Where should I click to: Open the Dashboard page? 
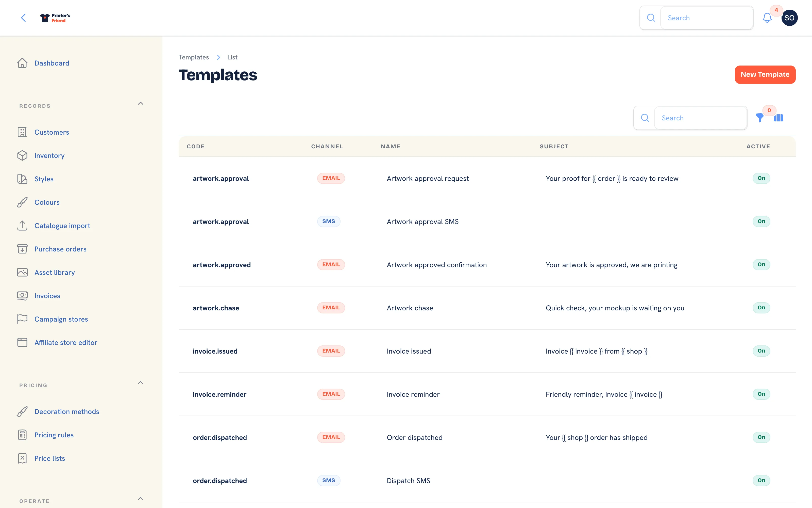(52, 63)
